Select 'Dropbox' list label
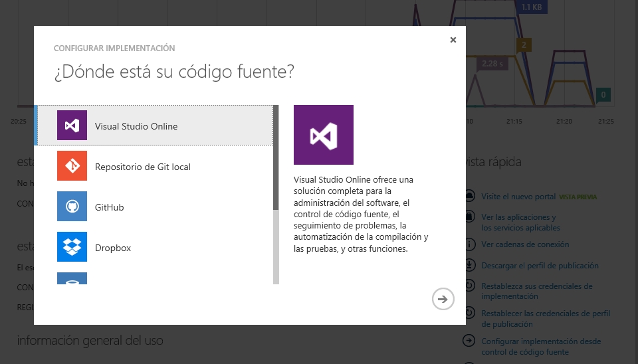Viewport: 638px width, 364px height. tap(113, 248)
